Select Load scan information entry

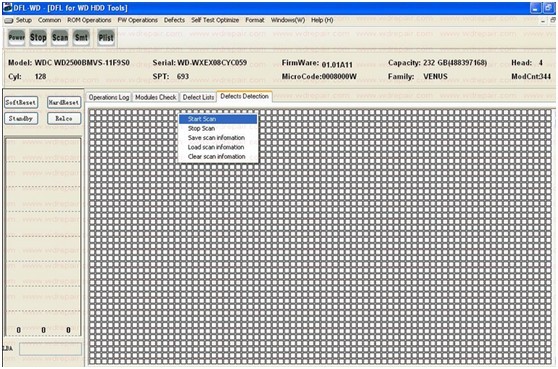(x=218, y=147)
